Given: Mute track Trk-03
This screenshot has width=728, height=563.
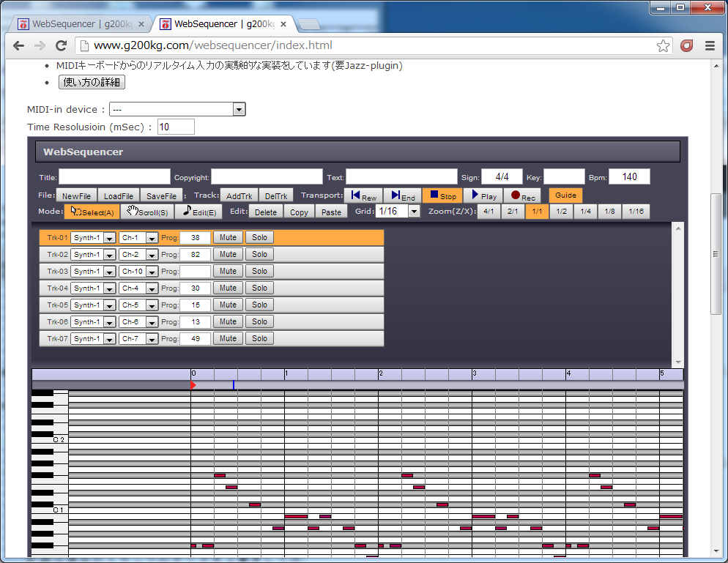Looking at the screenshot, I should [228, 271].
